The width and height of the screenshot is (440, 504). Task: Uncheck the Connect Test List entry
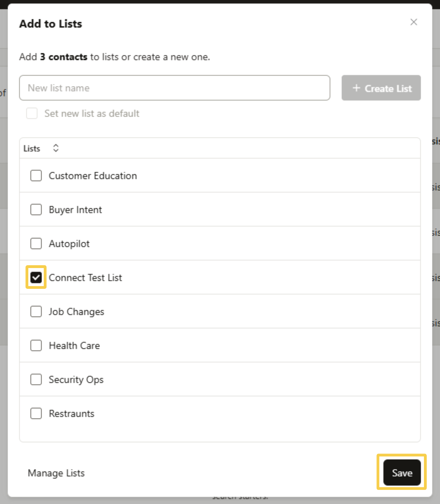point(36,277)
